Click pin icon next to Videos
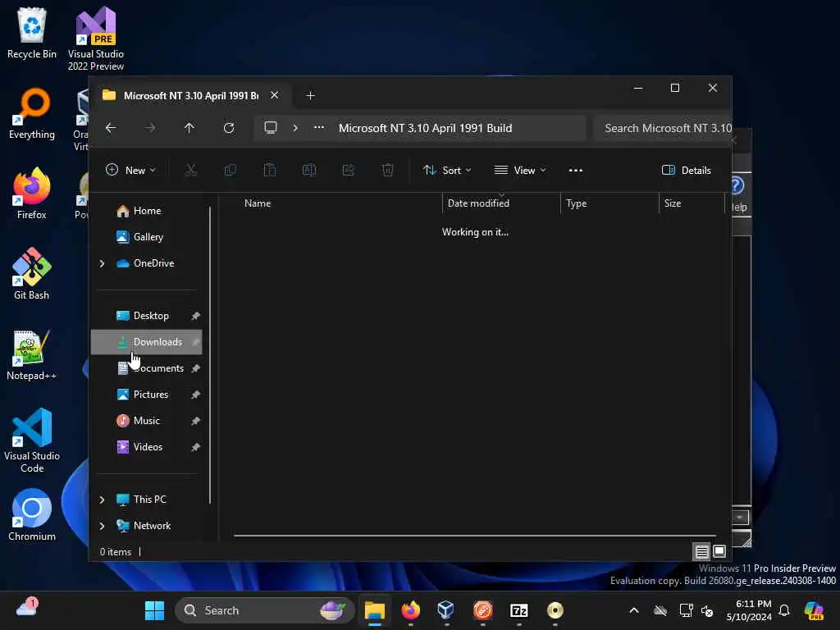The image size is (840, 630). (195, 447)
